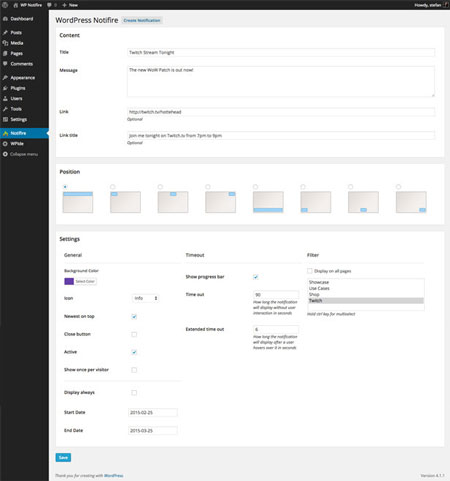Image resolution: width=450 pixels, height=481 pixels.
Task: Click the Dashboard gauge icon
Action: [x=5, y=19]
